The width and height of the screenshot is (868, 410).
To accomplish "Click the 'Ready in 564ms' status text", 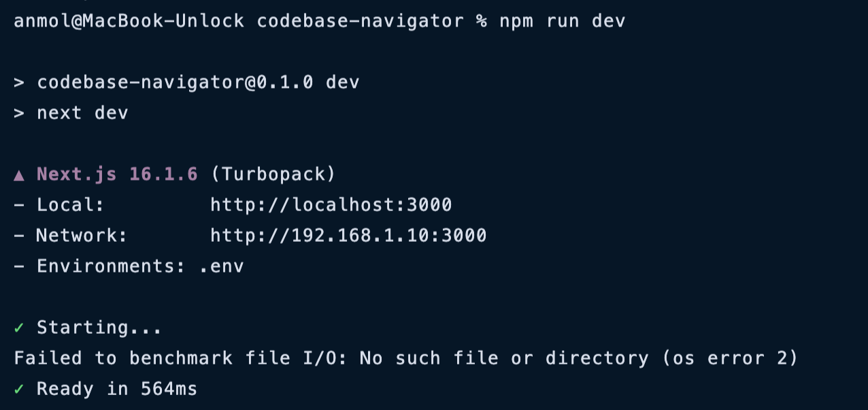I will pyautogui.click(x=116, y=390).
